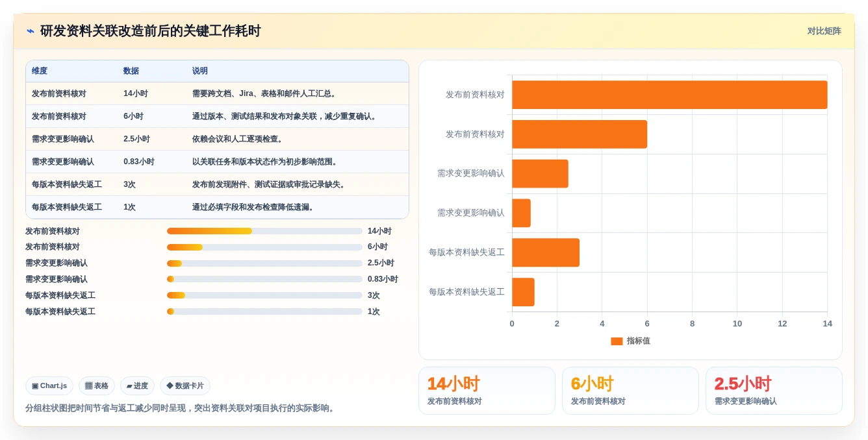
Task: Click the progress bar labeled 3次
Action: point(264,295)
